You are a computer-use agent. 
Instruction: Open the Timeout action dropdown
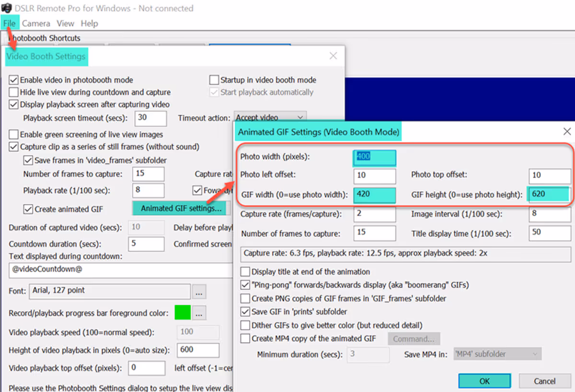270,117
